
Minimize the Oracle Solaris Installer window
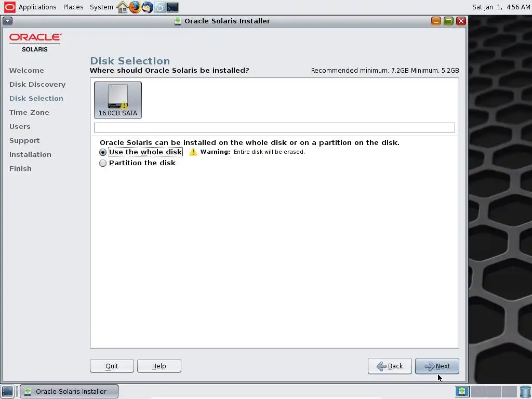pos(436,21)
